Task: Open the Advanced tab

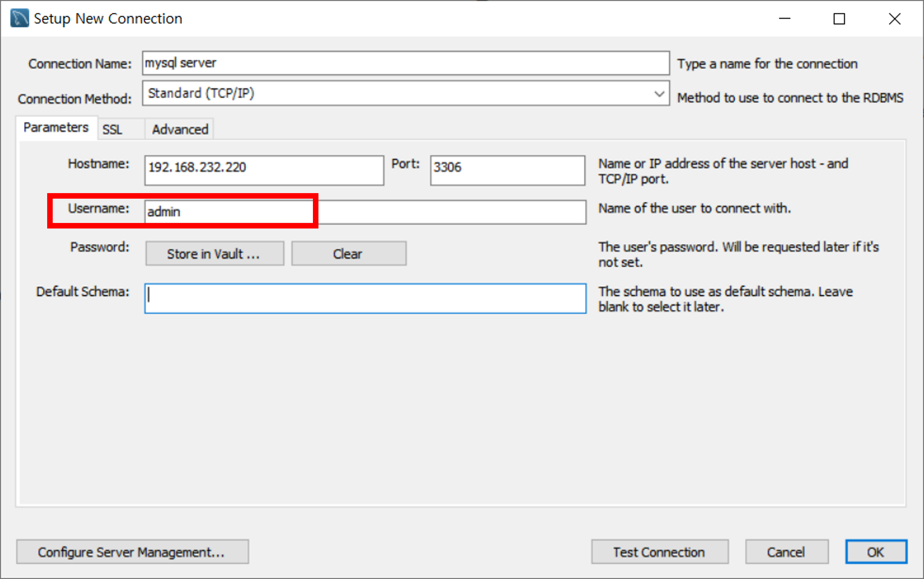Action: pyautogui.click(x=180, y=129)
